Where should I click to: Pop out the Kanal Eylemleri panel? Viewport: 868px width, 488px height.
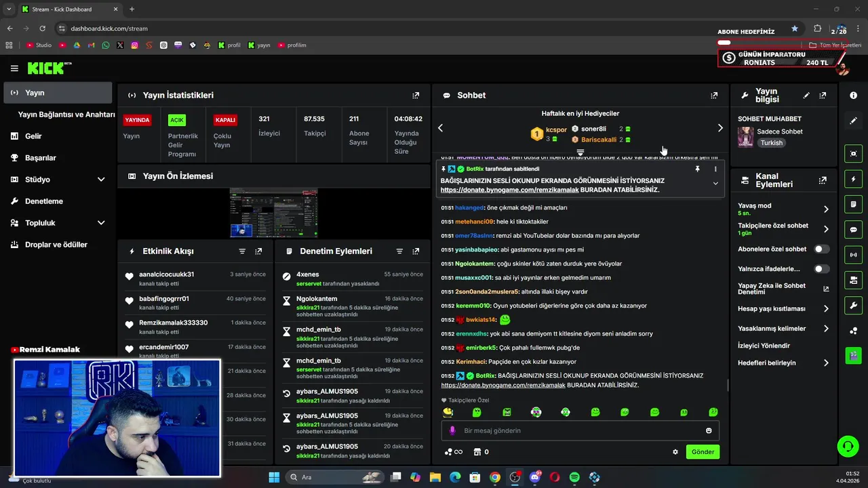(x=823, y=180)
